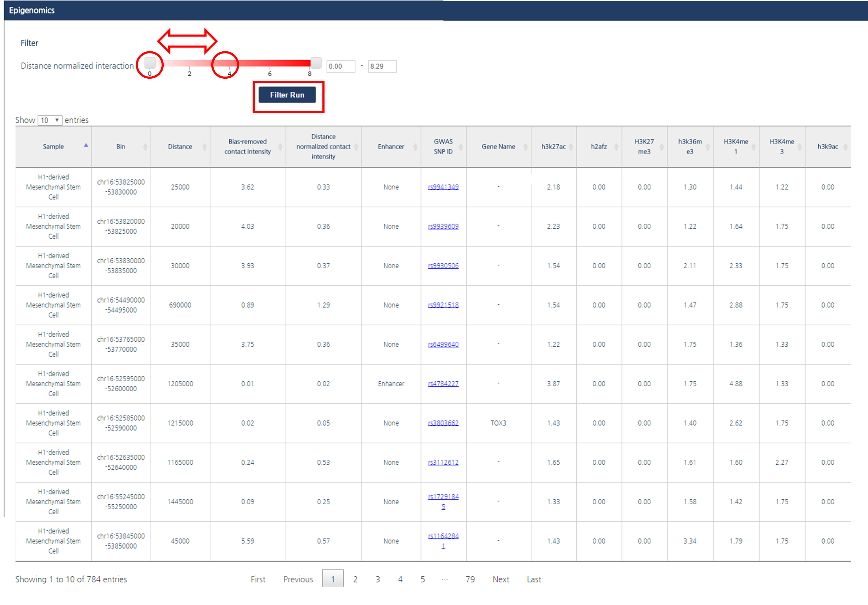Edit the minimum value field showing 0.00

click(x=340, y=66)
